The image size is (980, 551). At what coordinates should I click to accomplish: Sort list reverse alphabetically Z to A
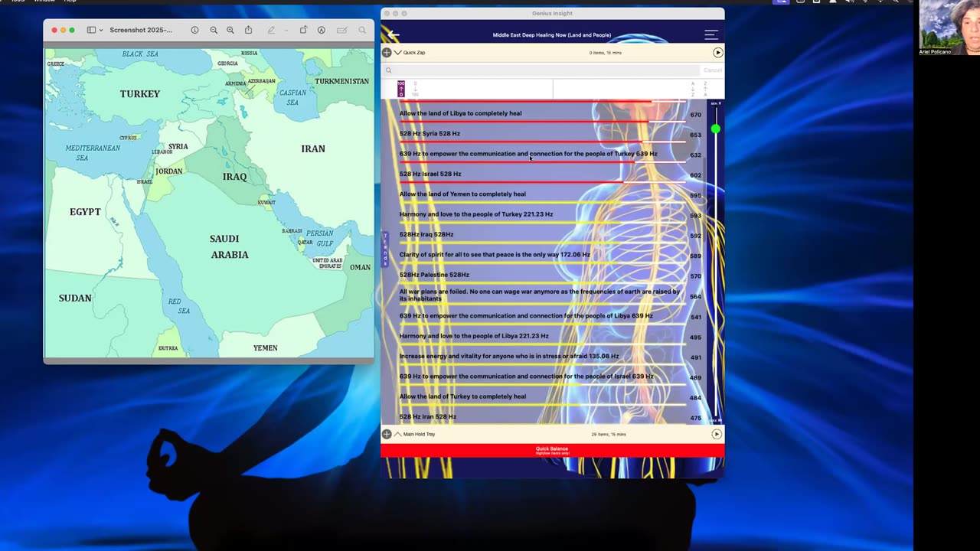coord(705,89)
